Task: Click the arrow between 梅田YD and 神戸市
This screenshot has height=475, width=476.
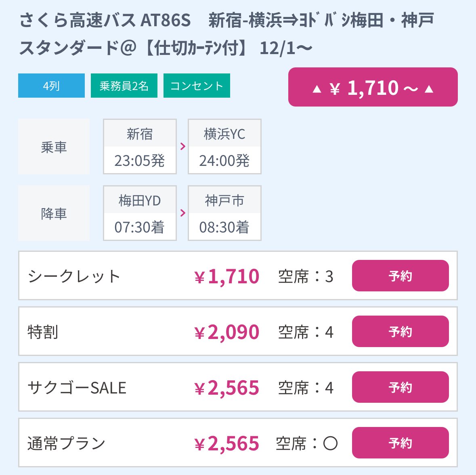Action: click(182, 213)
